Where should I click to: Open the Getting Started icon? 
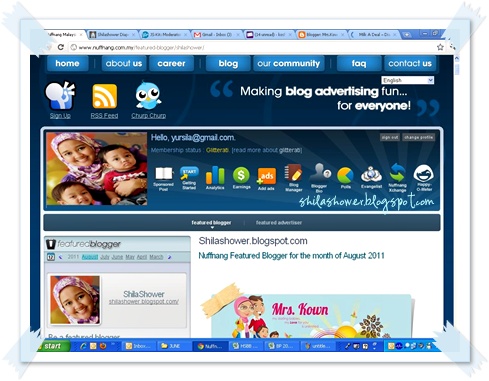189,173
